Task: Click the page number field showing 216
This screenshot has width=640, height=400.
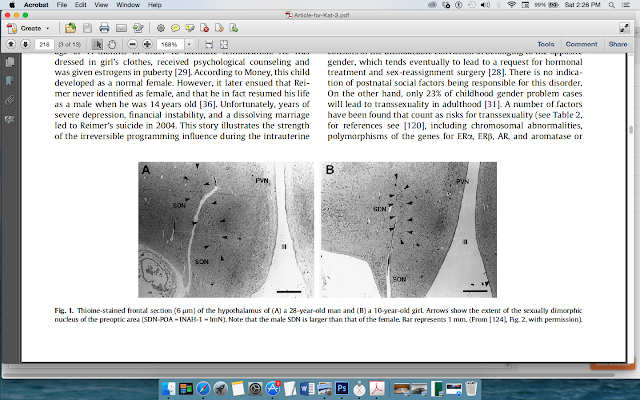Action: [44, 44]
